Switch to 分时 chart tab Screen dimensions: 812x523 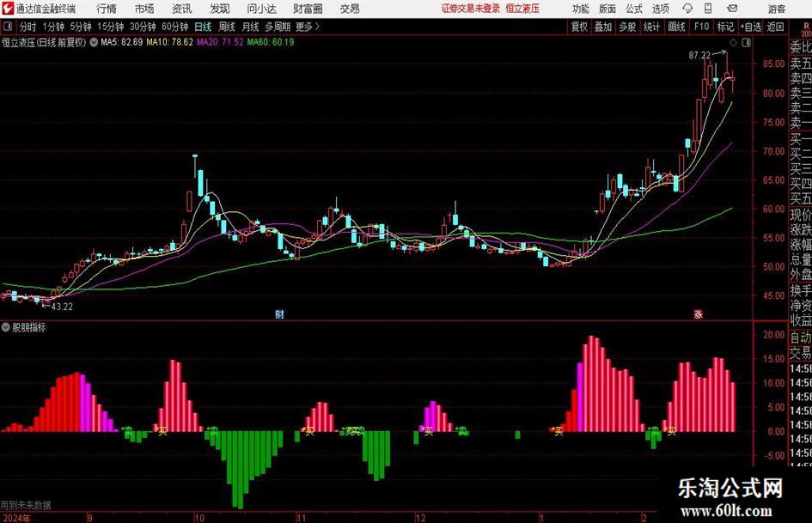[x=27, y=27]
